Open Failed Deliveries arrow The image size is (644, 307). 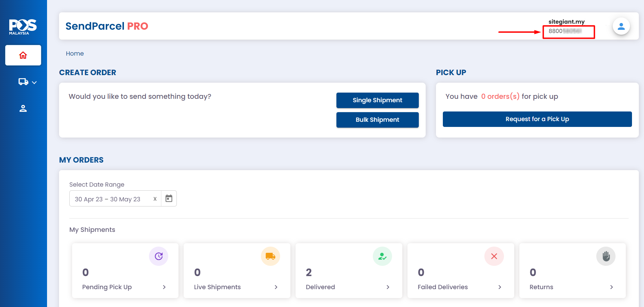pyautogui.click(x=500, y=287)
